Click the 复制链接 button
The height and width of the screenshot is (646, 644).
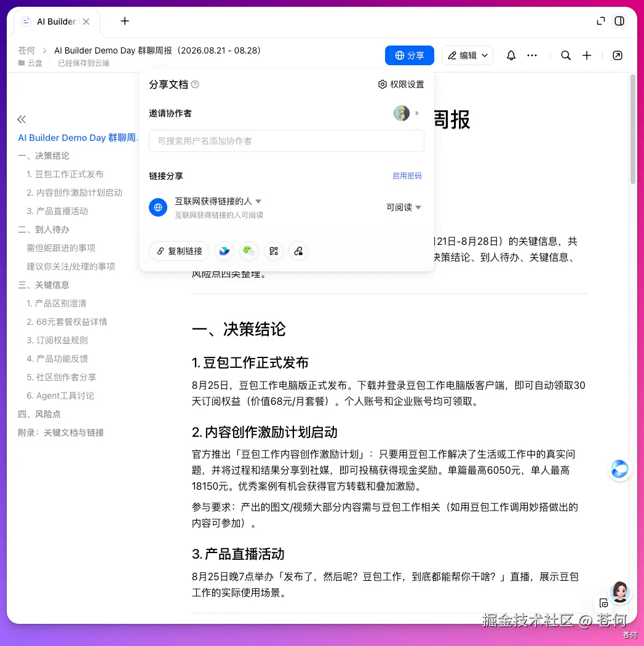[179, 251]
